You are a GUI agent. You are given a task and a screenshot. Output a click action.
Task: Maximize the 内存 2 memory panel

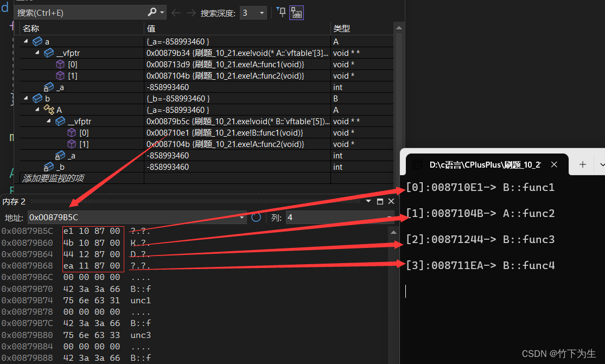380,201
